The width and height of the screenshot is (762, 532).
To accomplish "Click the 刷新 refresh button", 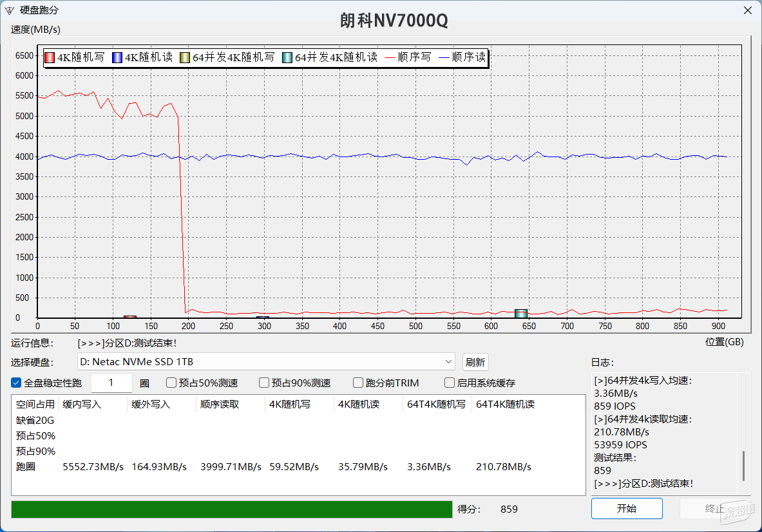I will tap(475, 362).
